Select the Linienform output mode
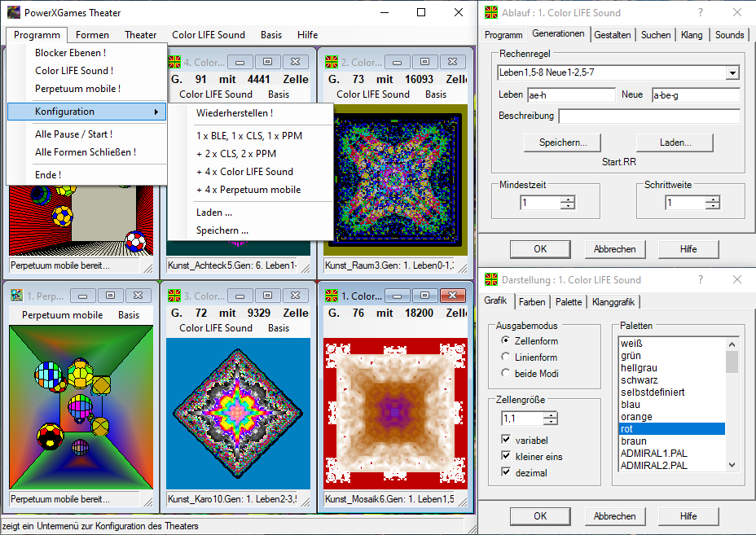 (x=505, y=357)
